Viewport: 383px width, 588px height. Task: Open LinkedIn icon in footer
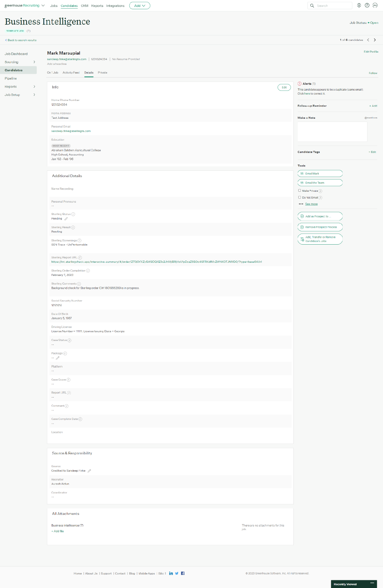click(171, 573)
